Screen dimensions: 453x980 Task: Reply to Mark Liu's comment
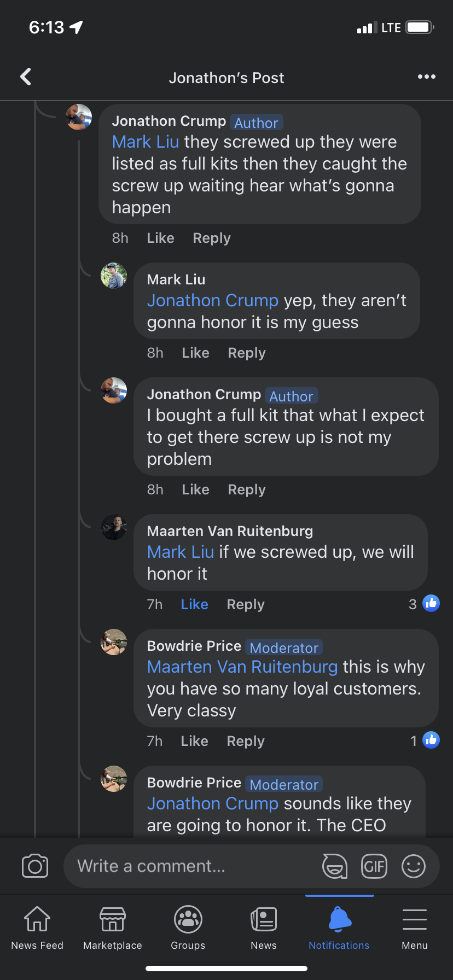pos(247,353)
